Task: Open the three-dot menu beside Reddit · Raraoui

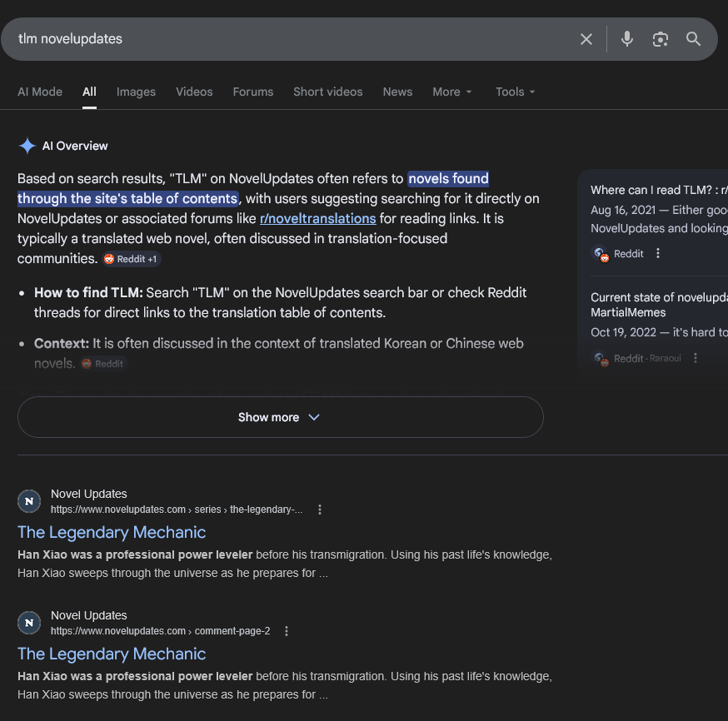Action: (x=695, y=358)
